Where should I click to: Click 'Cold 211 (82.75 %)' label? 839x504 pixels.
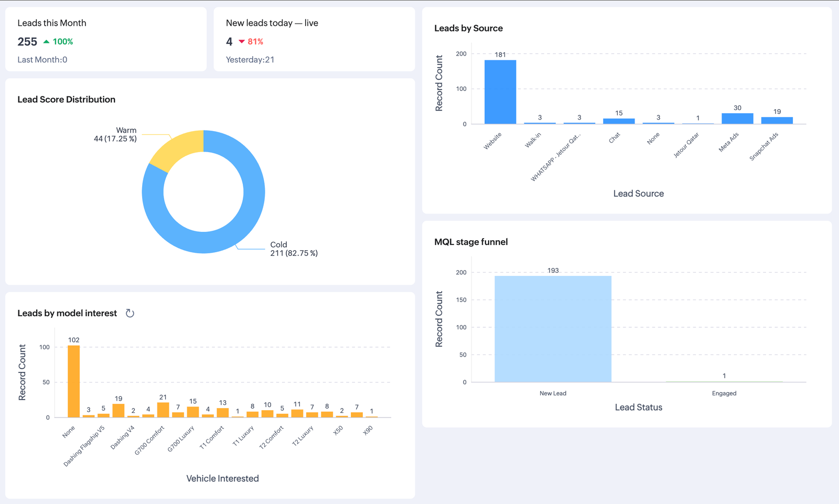coord(294,249)
